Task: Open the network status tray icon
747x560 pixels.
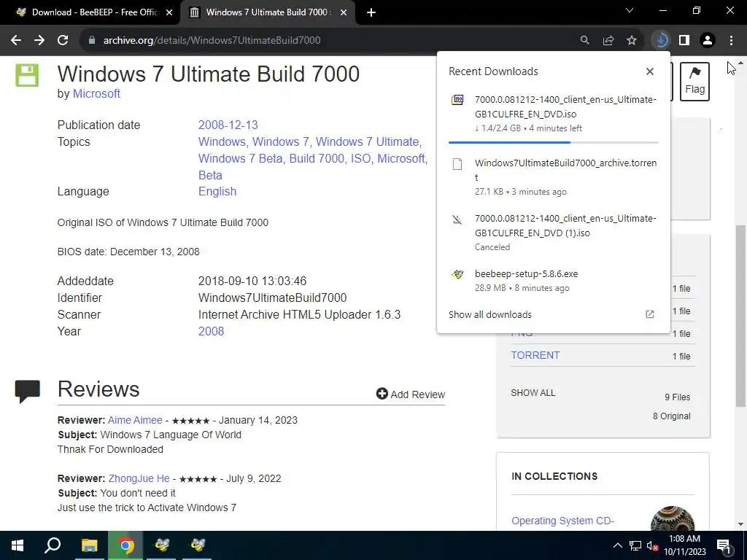Action: [x=635, y=545]
